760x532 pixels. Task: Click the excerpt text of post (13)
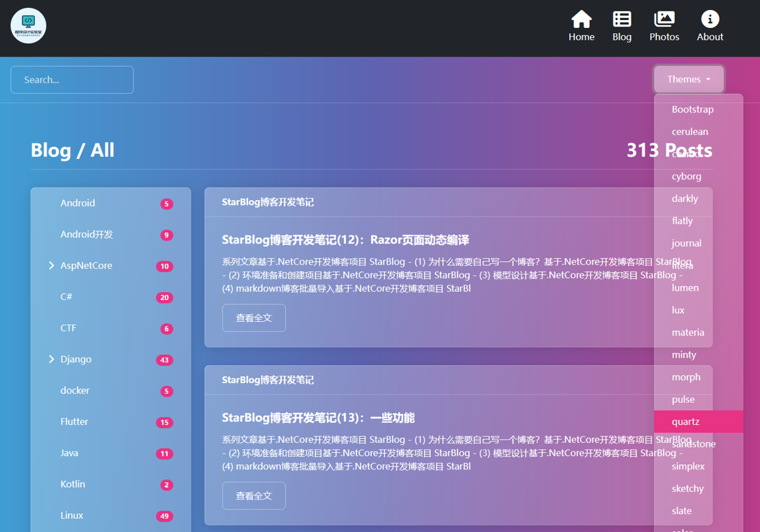pyautogui.click(x=457, y=453)
